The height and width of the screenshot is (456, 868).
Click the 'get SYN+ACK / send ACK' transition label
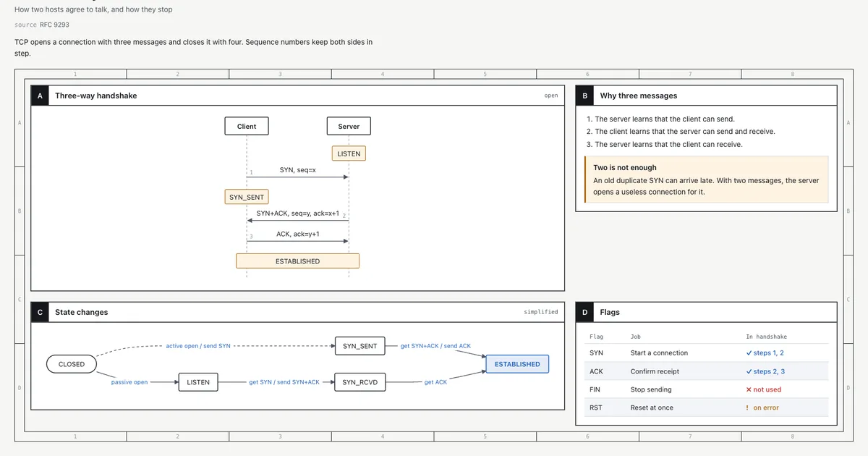pos(435,346)
